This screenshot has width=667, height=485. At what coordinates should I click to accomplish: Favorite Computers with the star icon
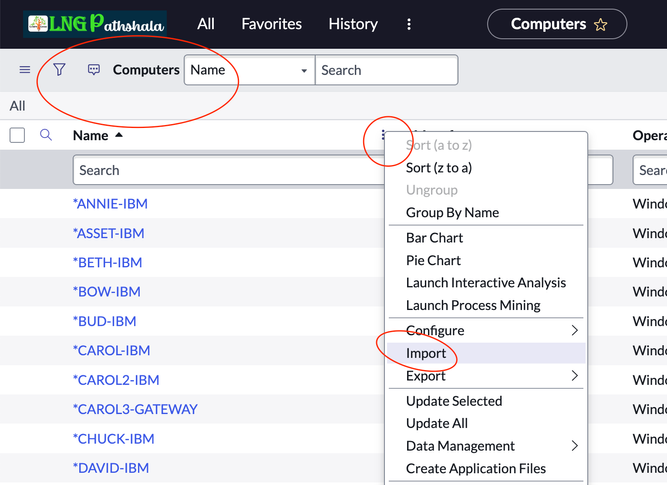point(600,25)
